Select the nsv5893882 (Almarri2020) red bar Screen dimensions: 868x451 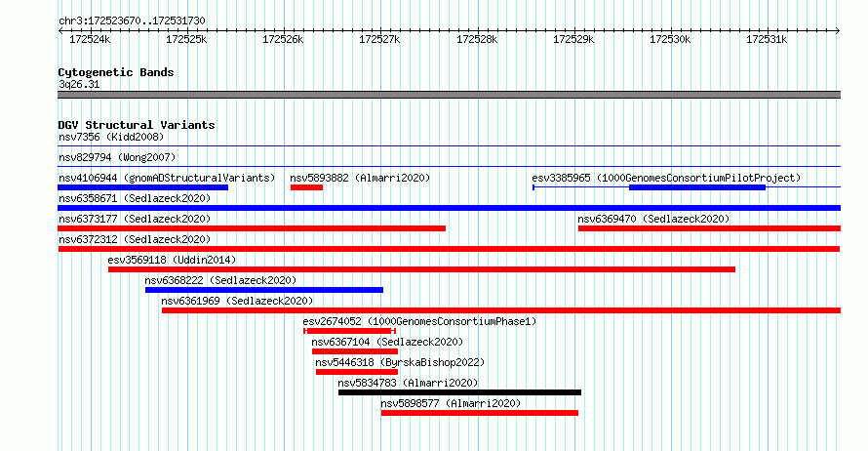coord(306,187)
